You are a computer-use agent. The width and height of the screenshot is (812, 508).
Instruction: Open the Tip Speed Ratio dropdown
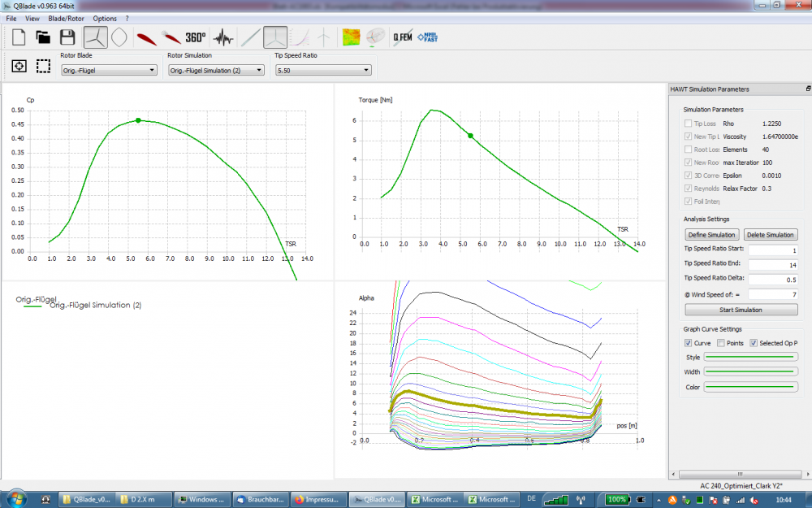coord(322,71)
